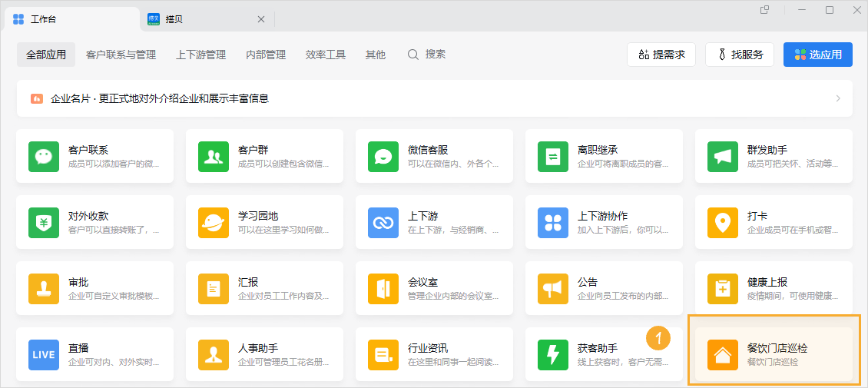Click the 汇报 title text
This screenshot has height=388, width=868.
click(x=248, y=282)
